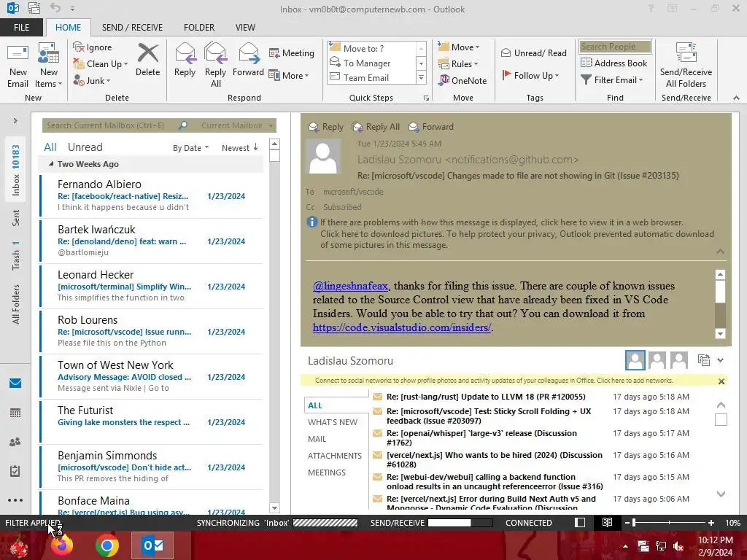This screenshot has height=560, width=747.
Task: Click the @lingeshnafeax mention link
Action: pos(350,286)
